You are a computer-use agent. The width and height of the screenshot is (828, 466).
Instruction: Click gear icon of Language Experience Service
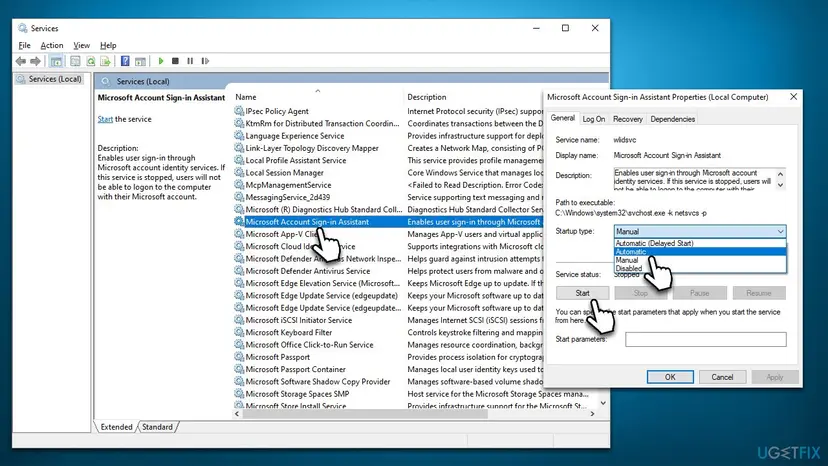tap(239, 136)
